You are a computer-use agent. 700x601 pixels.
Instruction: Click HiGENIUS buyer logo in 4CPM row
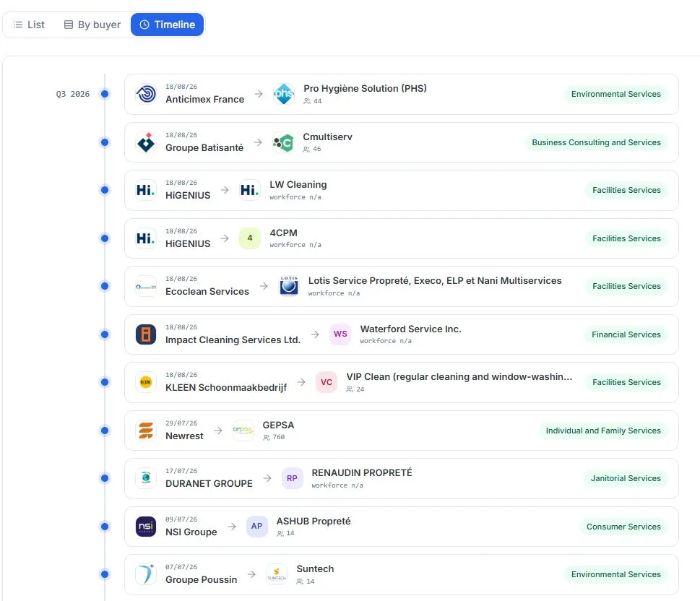pyautogui.click(x=146, y=238)
